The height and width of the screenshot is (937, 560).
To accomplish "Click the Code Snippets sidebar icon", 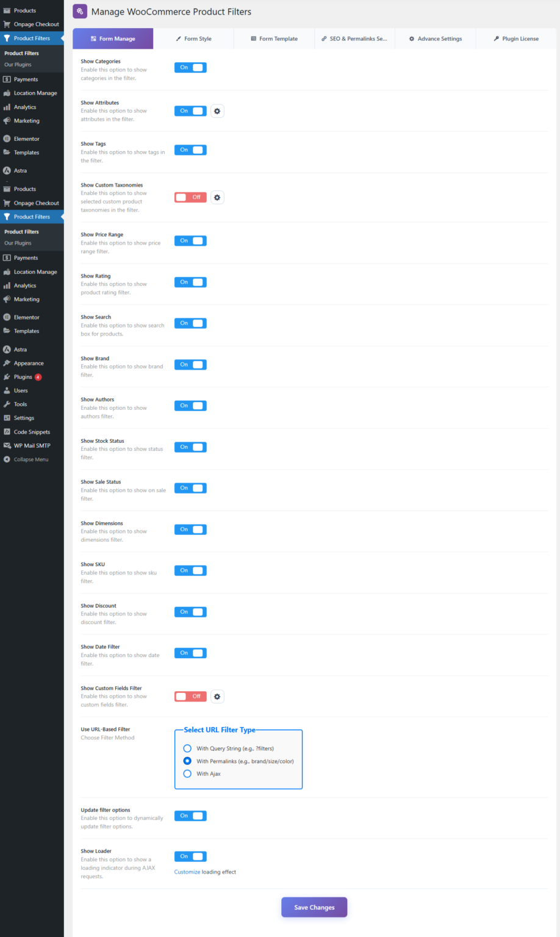I will coord(7,432).
